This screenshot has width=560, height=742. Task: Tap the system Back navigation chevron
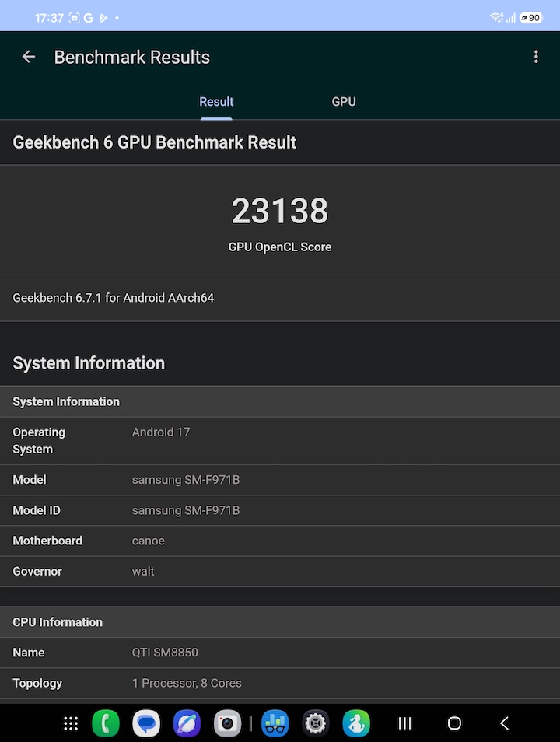click(x=505, y=723)
